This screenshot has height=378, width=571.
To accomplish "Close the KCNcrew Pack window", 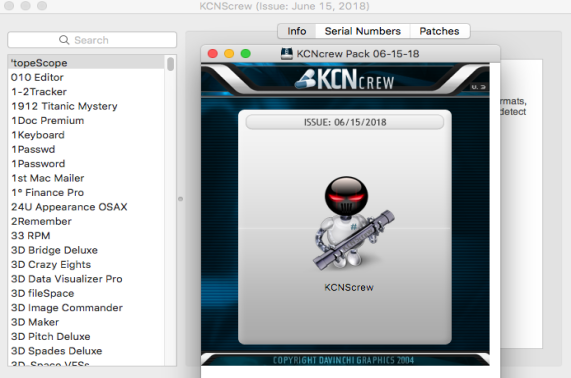I will [213, 54].
